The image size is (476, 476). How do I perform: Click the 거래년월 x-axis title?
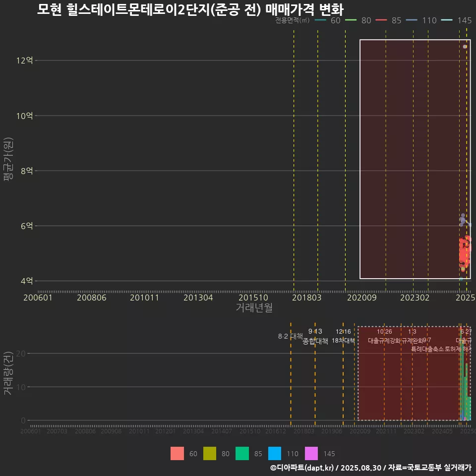pos(254,307)
